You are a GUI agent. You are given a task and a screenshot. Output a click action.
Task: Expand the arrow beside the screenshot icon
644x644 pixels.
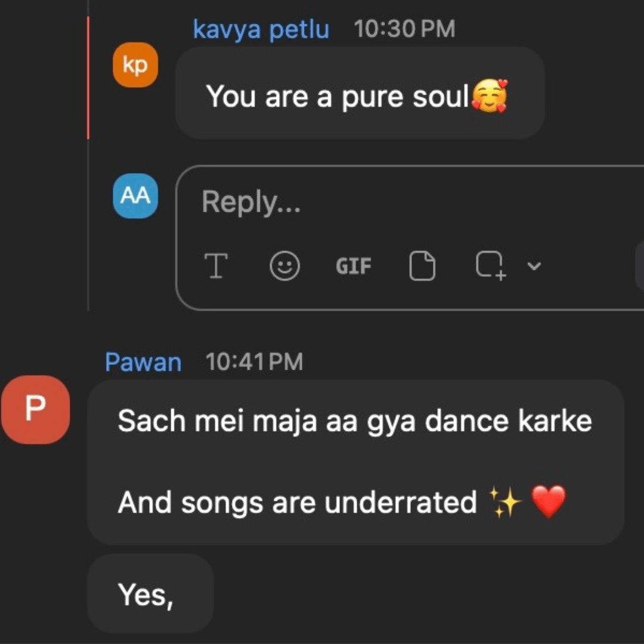coord(534,266)
